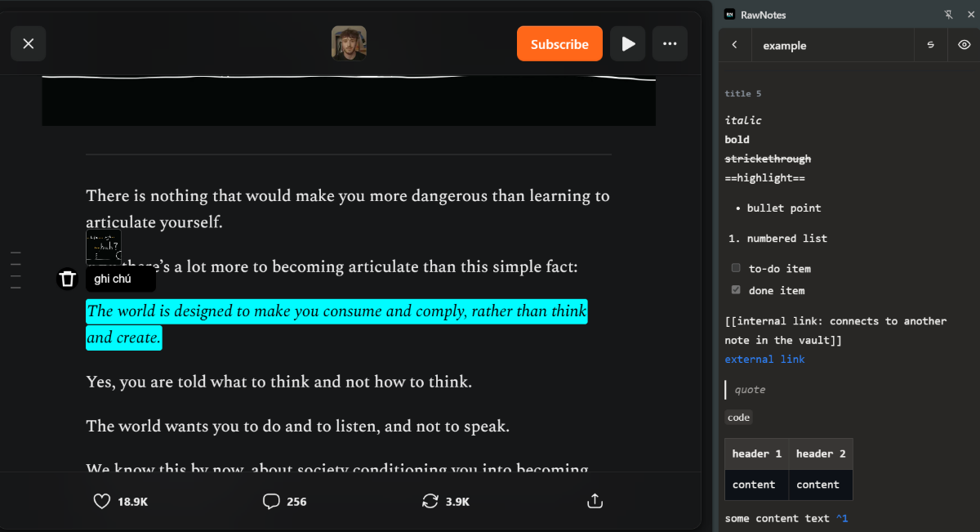Click the paragraph "Yes, you are told what to think"

[278, 382]
